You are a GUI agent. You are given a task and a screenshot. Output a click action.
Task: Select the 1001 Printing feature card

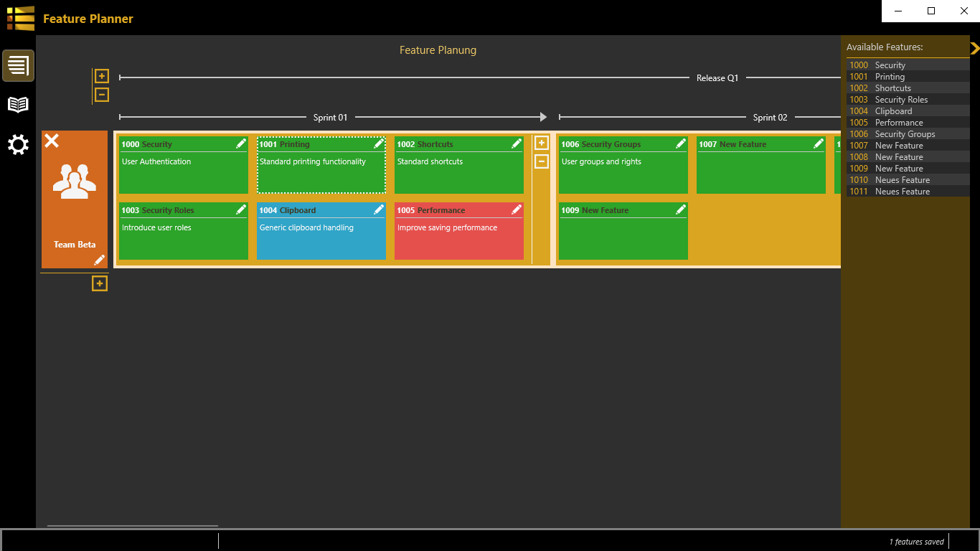(x=321, y=165)
